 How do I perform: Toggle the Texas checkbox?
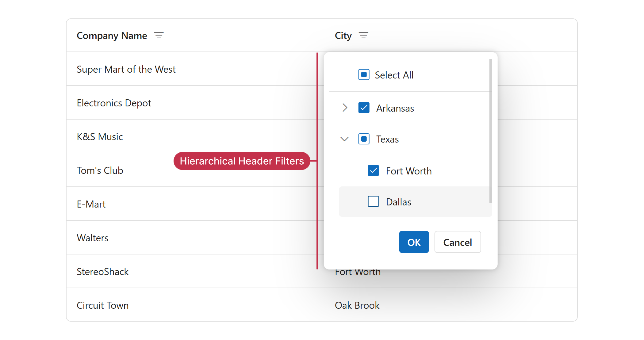point(364,139)
